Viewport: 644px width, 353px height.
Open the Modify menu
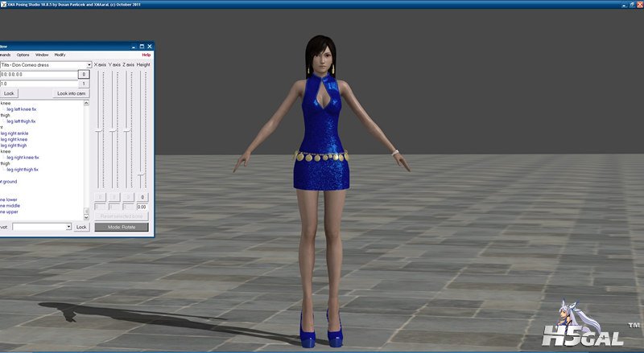(60, 55)
